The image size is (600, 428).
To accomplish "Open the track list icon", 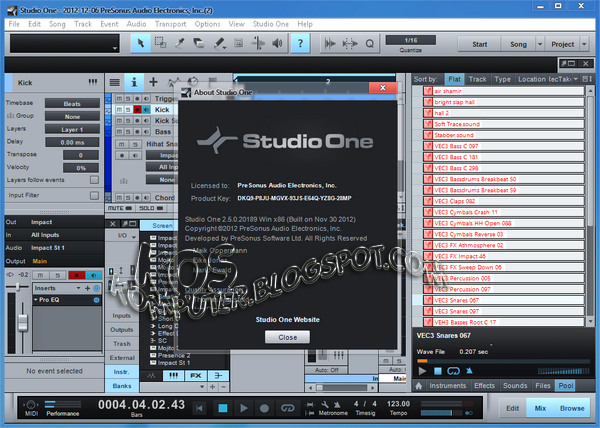I will coord(114,82).
